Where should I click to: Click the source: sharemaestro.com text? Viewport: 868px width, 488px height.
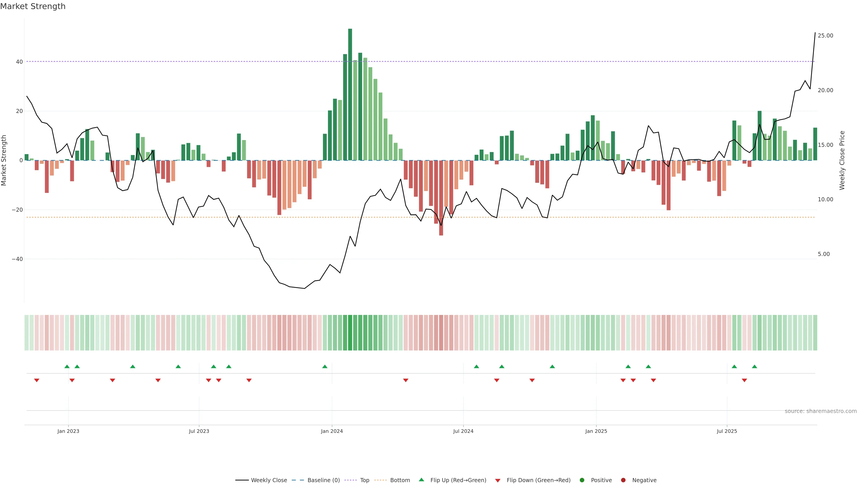(x=821, y=411)
